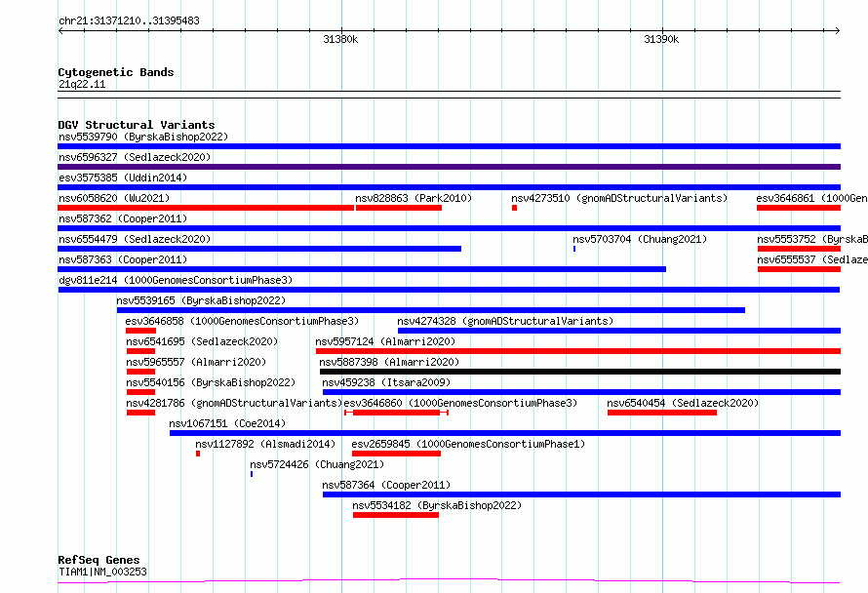Viewport: 868px width, 593px height.
Task: Click the 31390k ruler position
Action: (661, 39)
